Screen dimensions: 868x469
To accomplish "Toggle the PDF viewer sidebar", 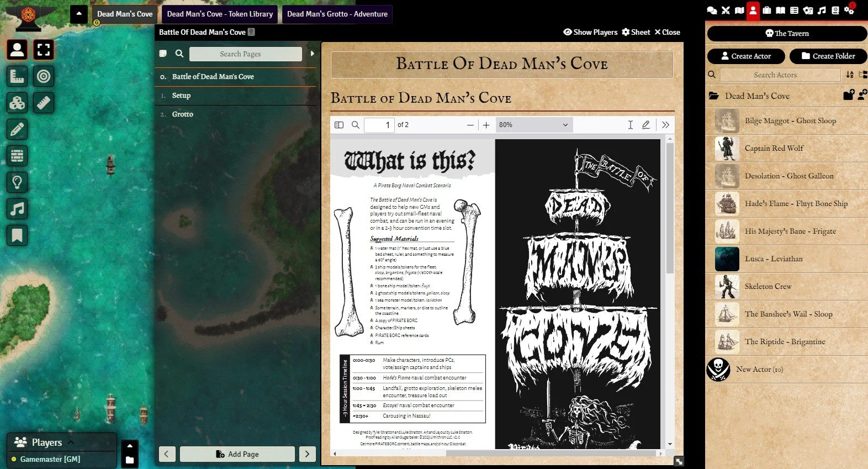I will [x=339, y=125].
